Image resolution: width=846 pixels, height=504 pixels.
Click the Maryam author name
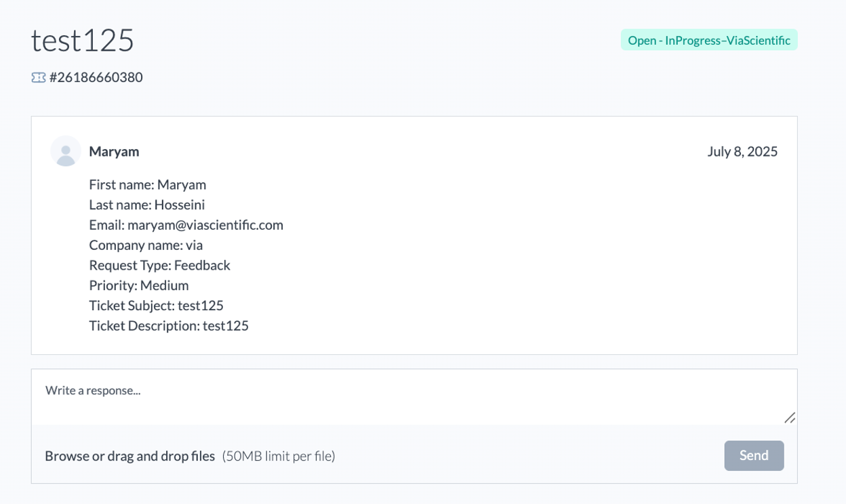click(x=114, y=151)
